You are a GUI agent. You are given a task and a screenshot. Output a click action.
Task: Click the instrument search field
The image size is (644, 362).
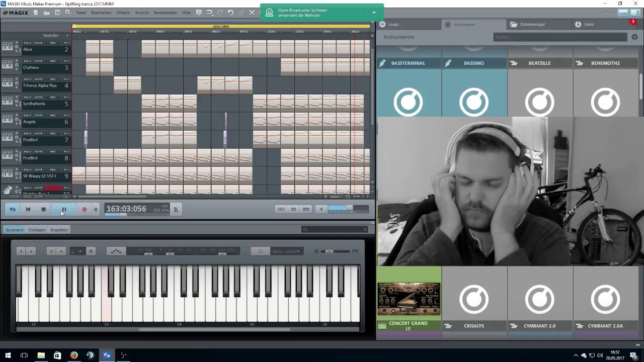(560, 37)
